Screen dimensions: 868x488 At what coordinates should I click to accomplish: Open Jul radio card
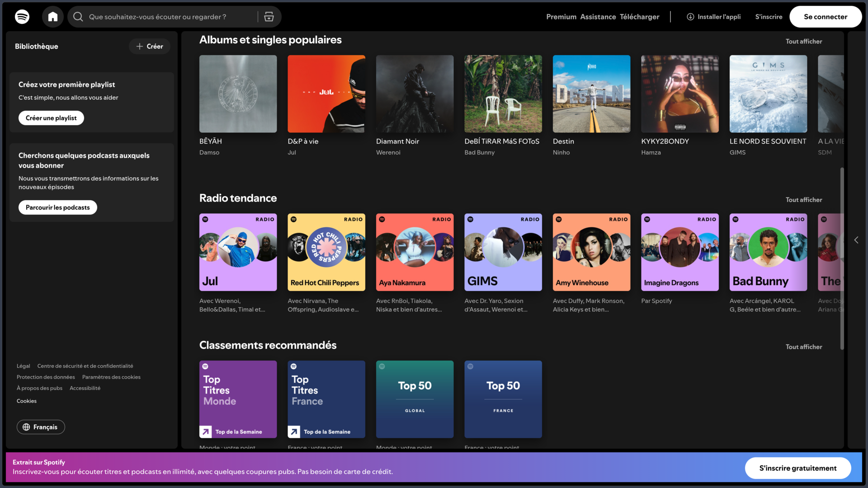[238, 252]
